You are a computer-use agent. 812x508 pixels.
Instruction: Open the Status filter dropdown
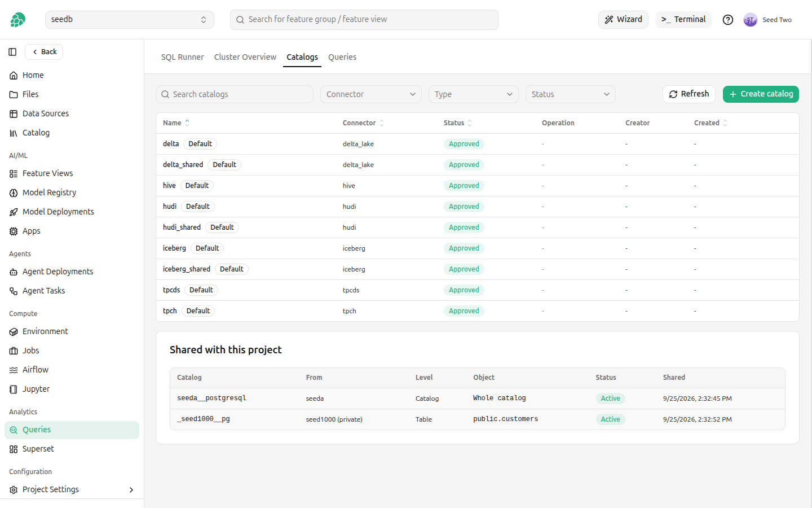[570, 94]
